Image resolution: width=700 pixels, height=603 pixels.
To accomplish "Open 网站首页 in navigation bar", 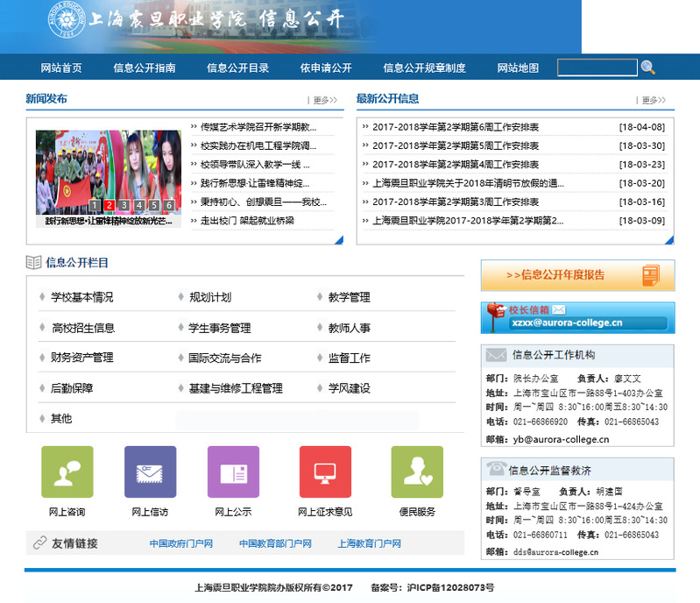I will point(61,67).
